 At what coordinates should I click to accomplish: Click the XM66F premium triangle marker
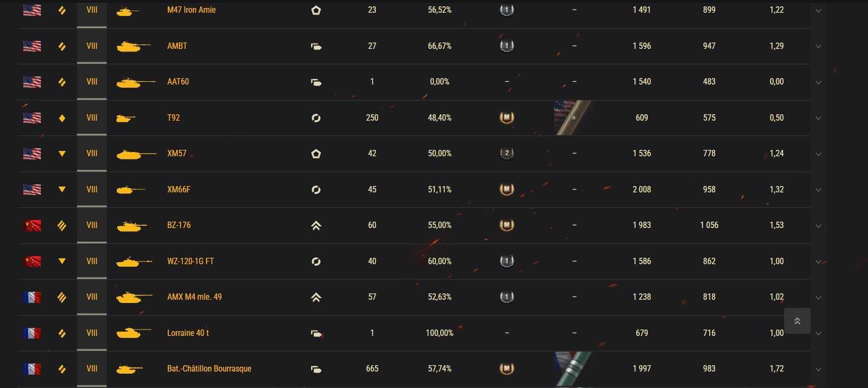click(62, 189)
